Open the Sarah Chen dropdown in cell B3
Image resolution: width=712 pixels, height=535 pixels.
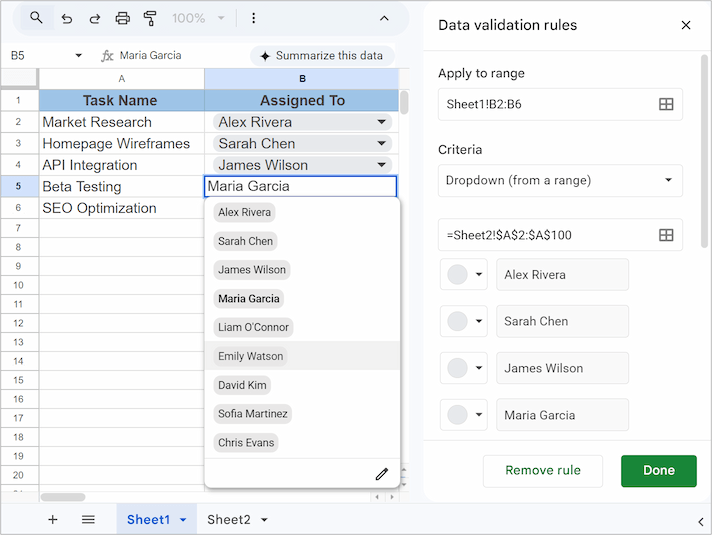click(381, 144)
